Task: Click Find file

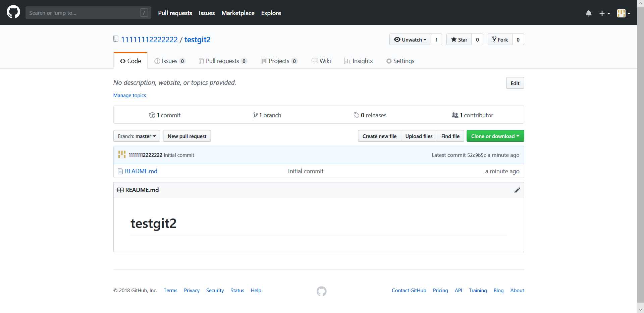Action: [450, 136]
